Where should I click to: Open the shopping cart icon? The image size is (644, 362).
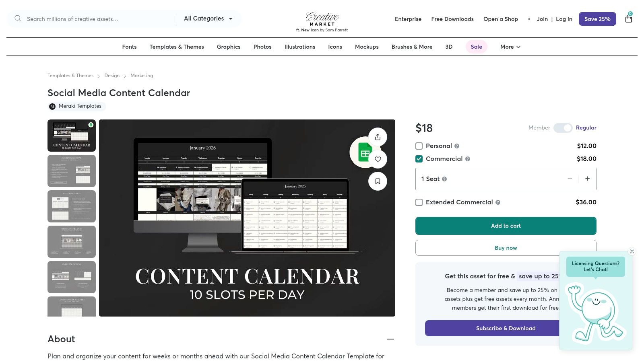click(628, 19)
